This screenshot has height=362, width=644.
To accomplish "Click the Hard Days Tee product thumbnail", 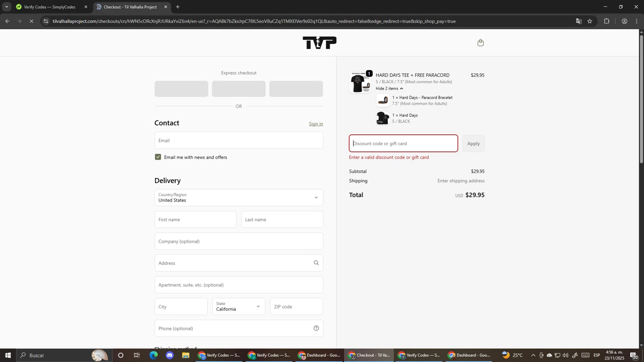I will [360, 82].
